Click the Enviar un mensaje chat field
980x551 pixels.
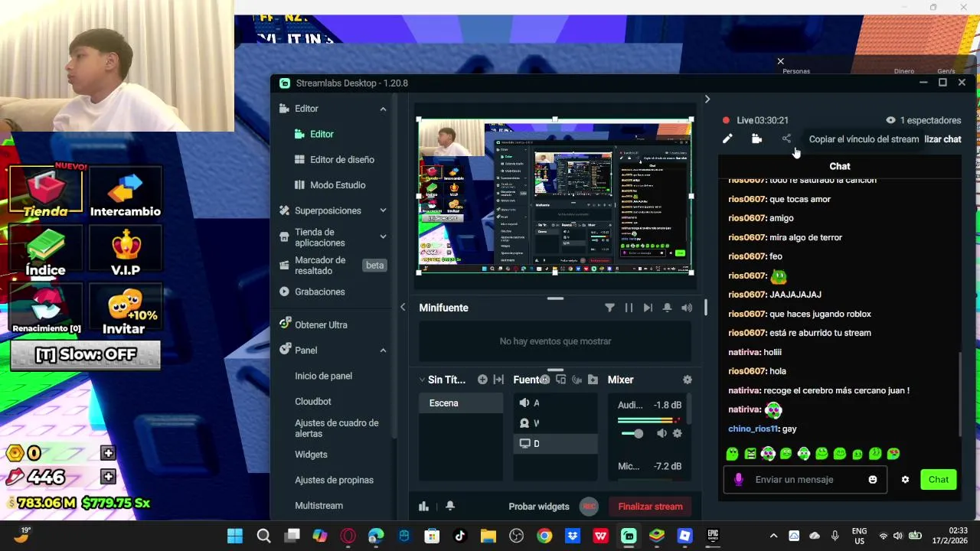point(804,480)
